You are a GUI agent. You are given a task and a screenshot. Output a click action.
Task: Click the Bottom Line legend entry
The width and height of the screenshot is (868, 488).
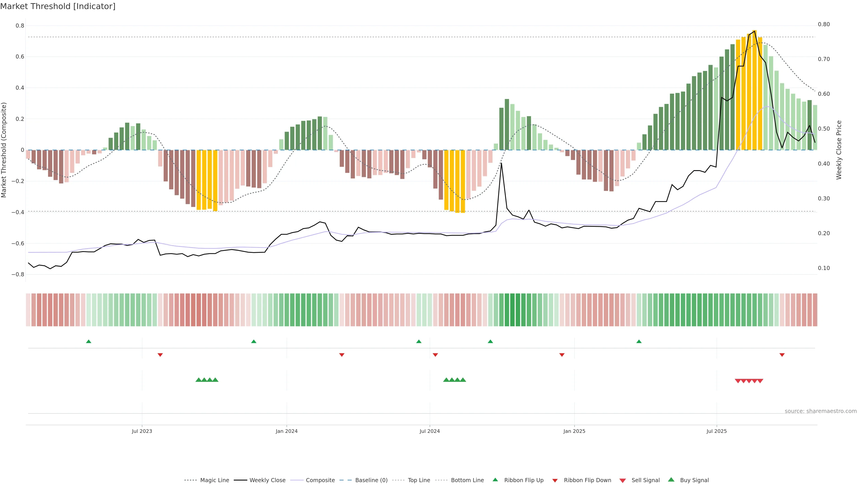(467, 480)
